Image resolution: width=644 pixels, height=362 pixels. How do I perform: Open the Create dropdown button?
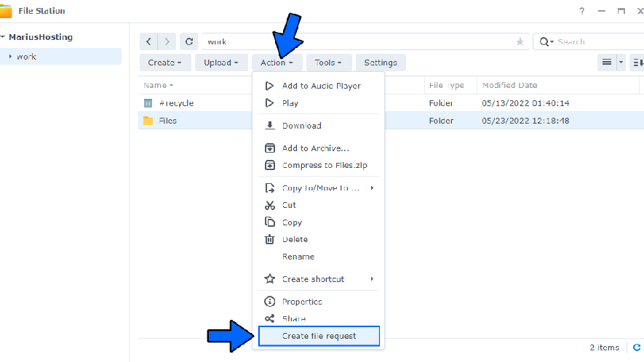click(165, 63)
